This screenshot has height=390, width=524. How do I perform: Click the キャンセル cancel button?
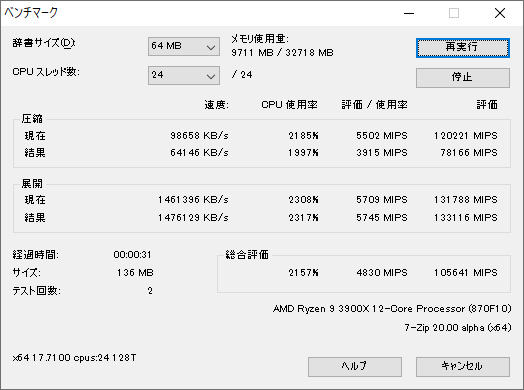pyautogui.click(x=463, y=367)
